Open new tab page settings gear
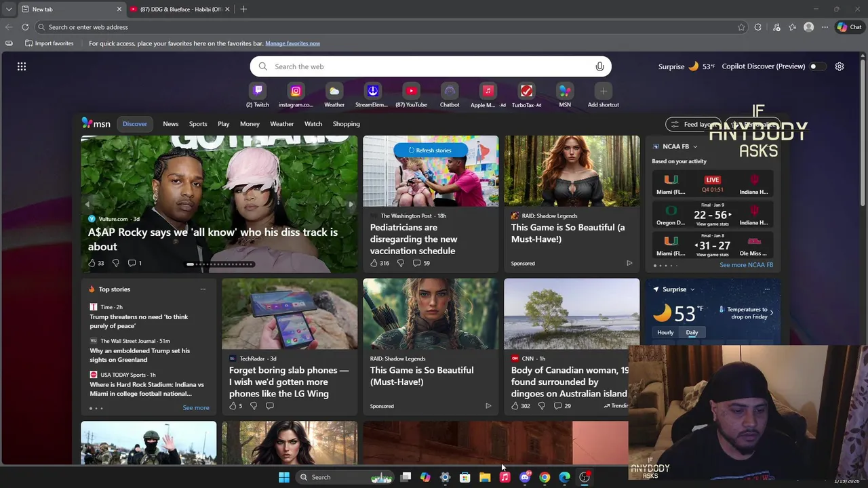The width and height of the screenshot is (868, 488). 840,66
